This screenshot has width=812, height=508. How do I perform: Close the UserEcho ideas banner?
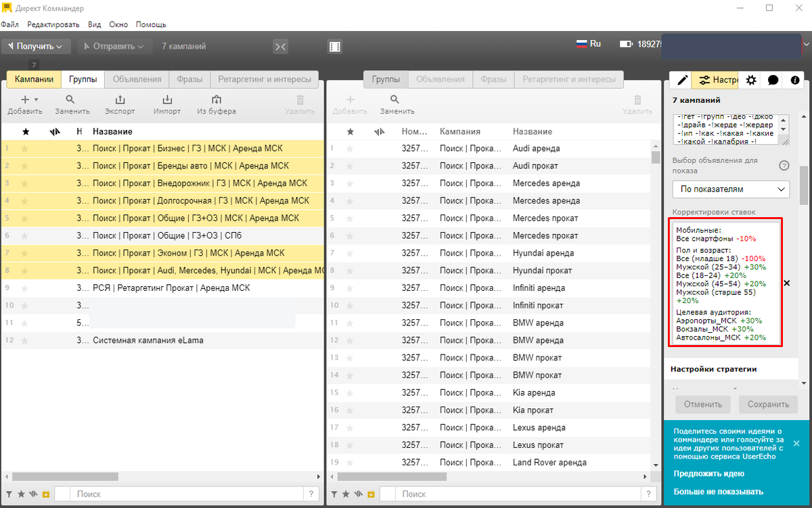coord(796,443)
